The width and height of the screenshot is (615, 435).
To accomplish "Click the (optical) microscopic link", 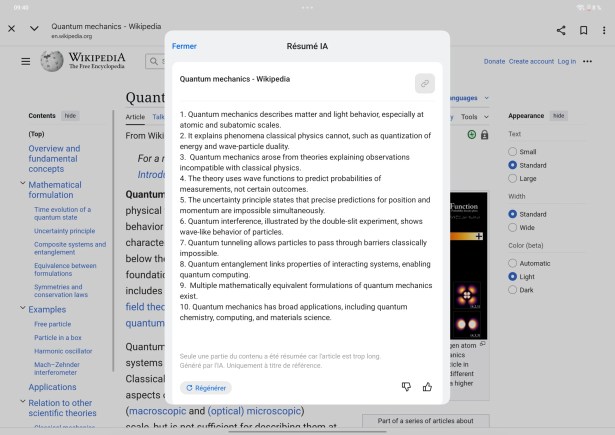I will pos(254,411).
